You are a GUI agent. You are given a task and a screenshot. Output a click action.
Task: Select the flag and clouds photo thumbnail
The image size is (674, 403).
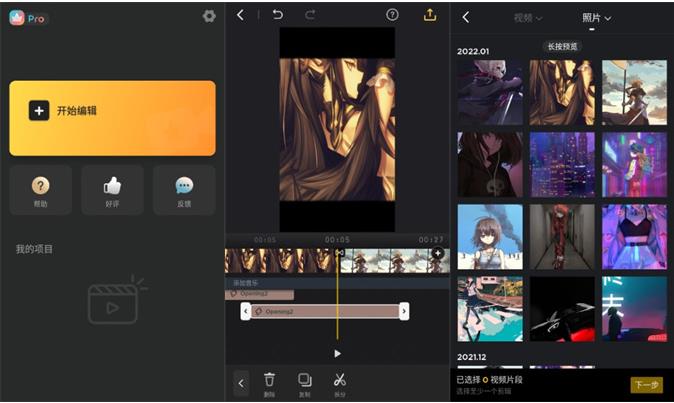(634, 92)
